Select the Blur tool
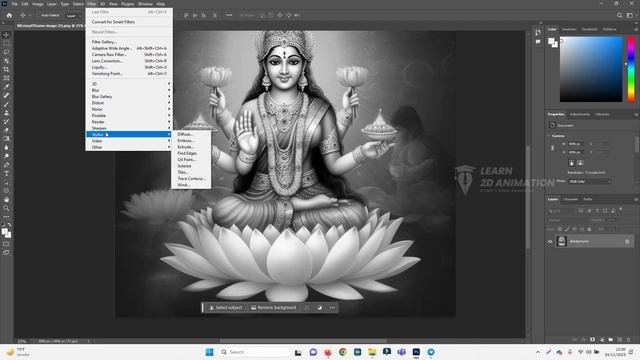The image size is (640, 360). (6, 147)
